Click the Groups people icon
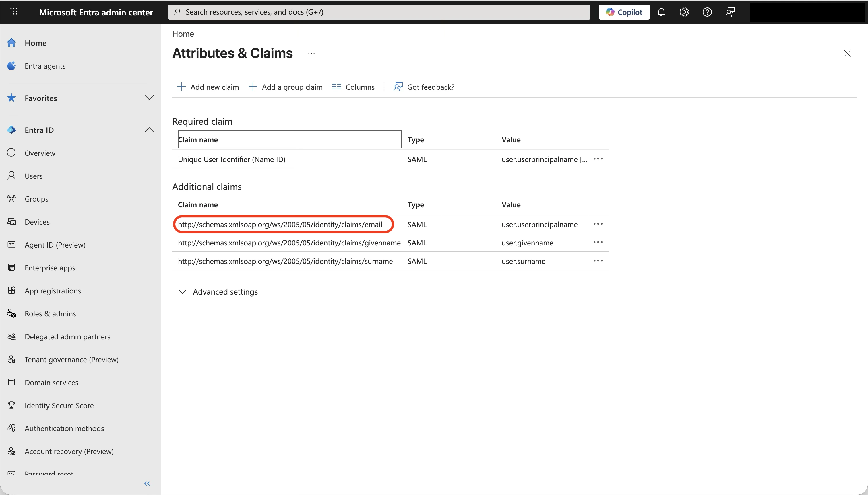Image resolution: width=868 pixels, height=495 pixels. point(11,198)
